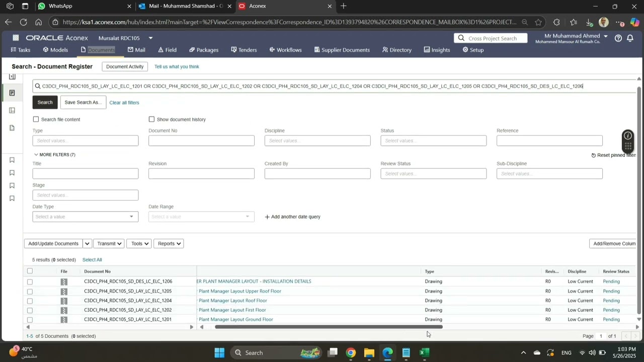Open the browser downloads icon
The width and height of the screenshot is (644, 362).
tap(589, 22)
